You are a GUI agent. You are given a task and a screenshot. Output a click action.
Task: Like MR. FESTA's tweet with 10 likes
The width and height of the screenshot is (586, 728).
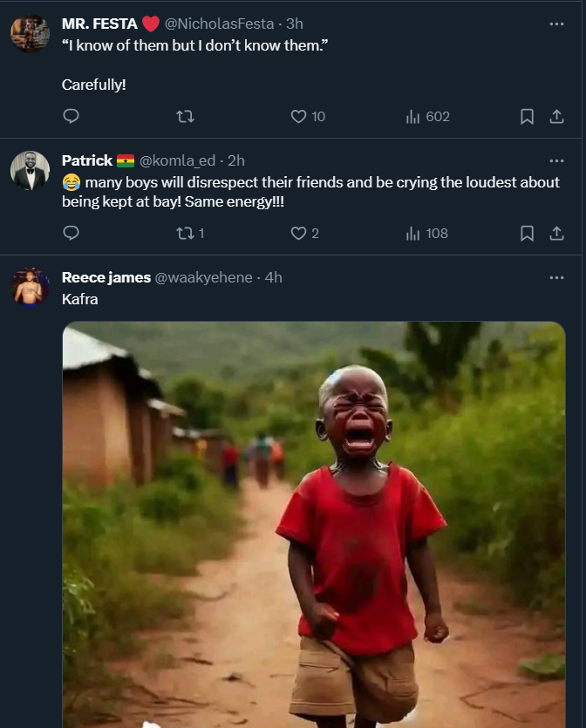[x=299, y=116]
